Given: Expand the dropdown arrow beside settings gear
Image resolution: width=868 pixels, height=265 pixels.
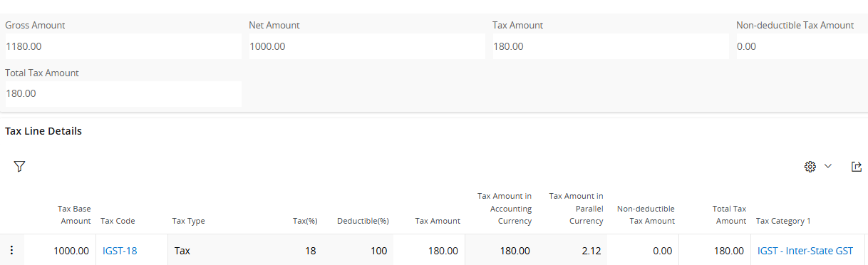Looking at the screenshot, I should tap(828, 166).
